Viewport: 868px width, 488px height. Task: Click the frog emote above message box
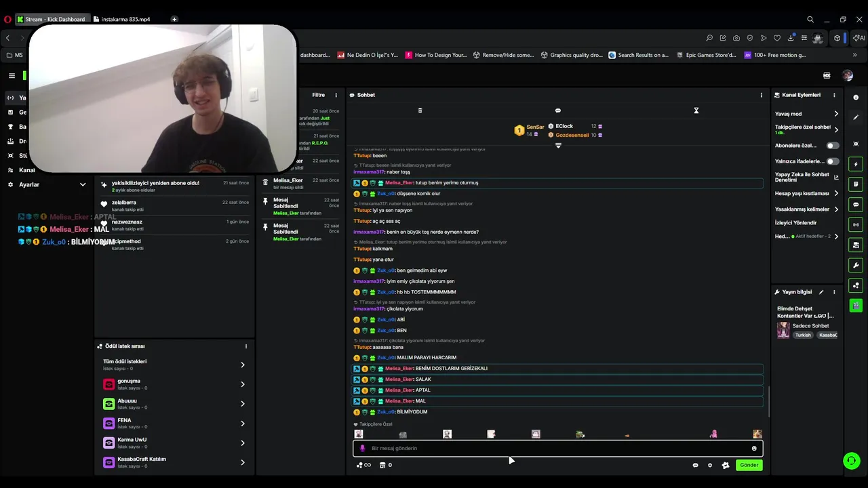pos(580,434)
